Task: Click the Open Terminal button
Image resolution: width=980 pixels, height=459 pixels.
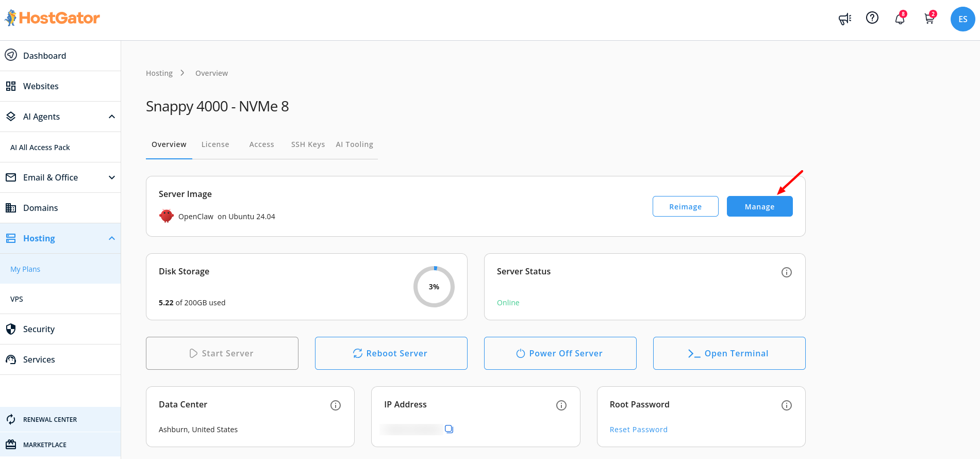Action: click(x=729, y=353)
